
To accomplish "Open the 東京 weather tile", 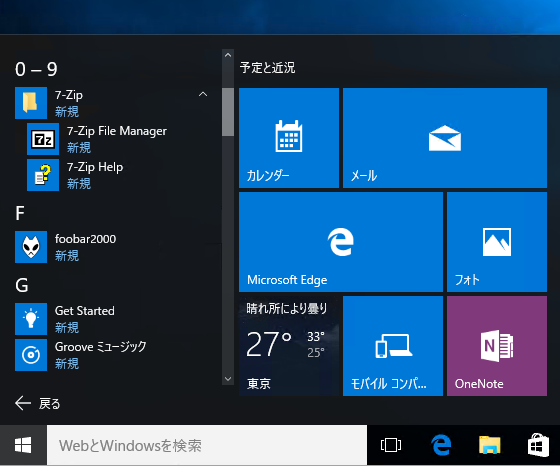I will (289, 346).
